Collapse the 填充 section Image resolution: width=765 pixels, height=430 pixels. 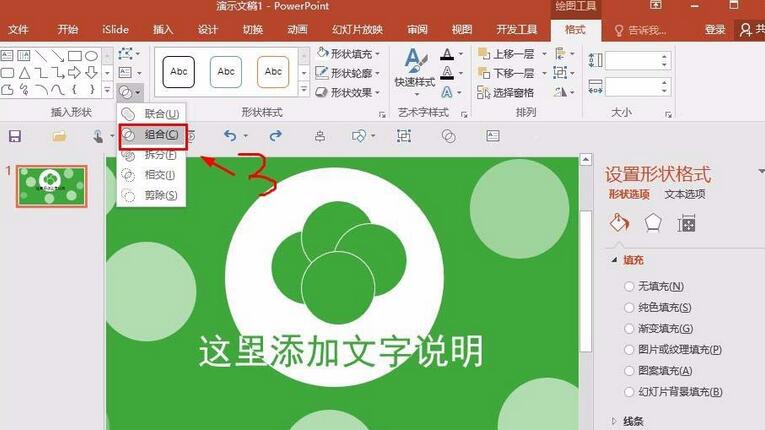(x=615, y=260)
